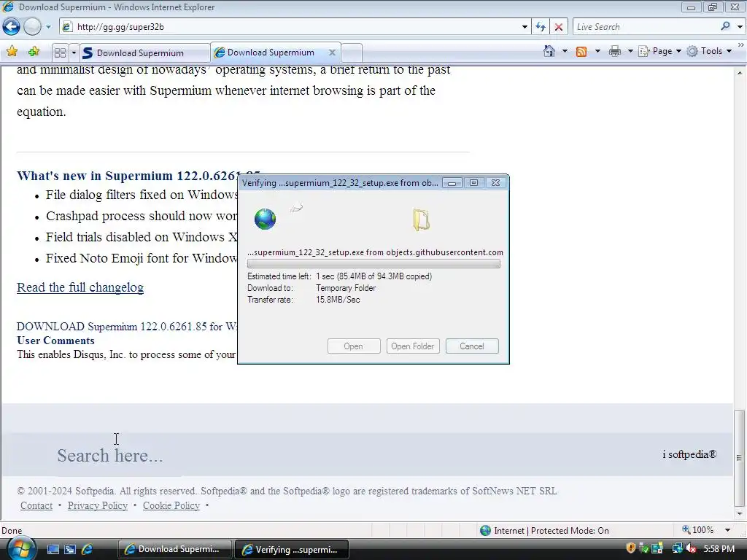Image resolution: width=747 pixels, height=560 pixels.
Task: Open the Page menu
Action: (x=659, y=51)
